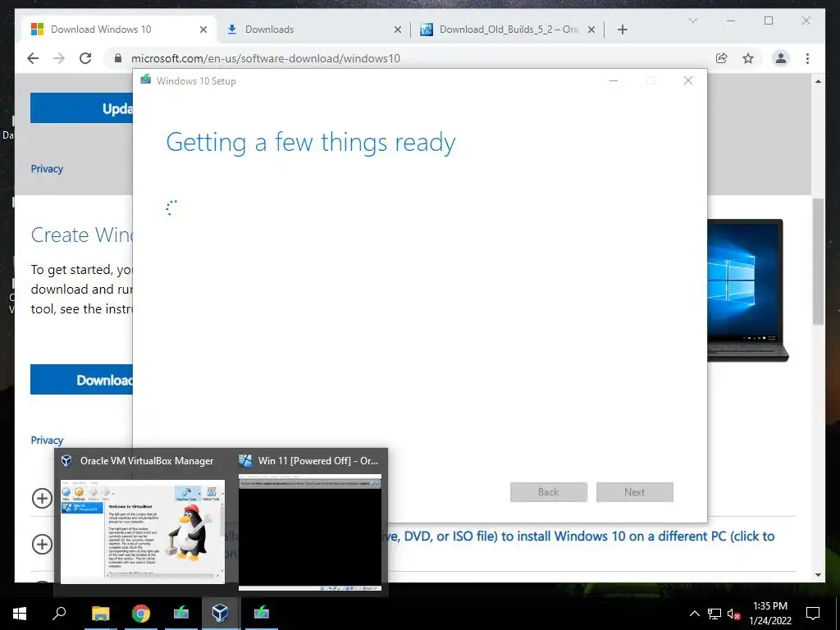Select the Win 11 [Powered Off] preview
The width and height of the screenshot is (840, 630).
point(309,523)
